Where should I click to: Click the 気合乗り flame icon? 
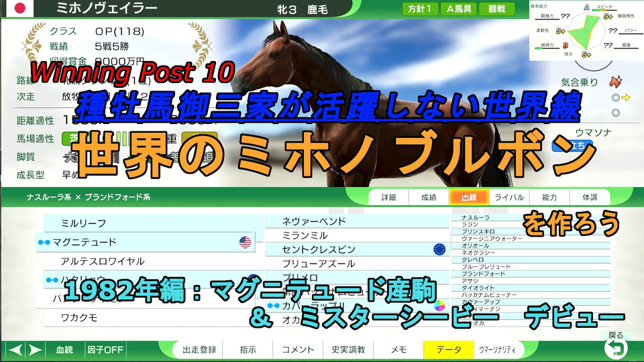615,81
